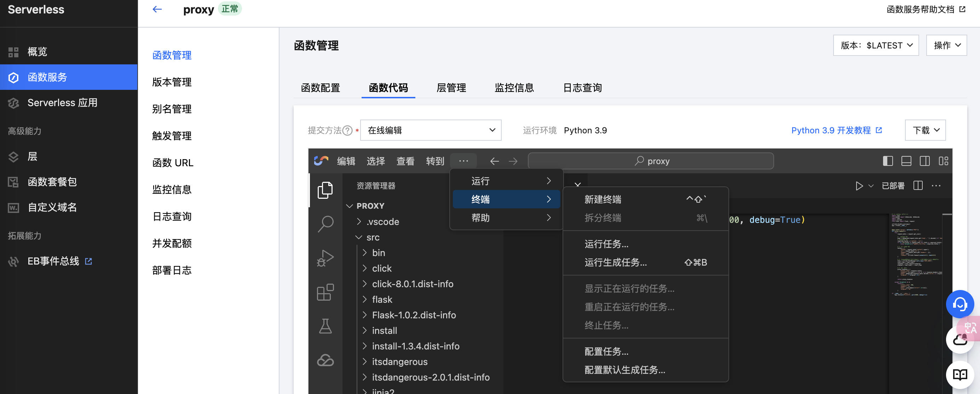Switch to the 监控信息 tab
The width and height of the screenshot is (980, 394).
point(514,88)
